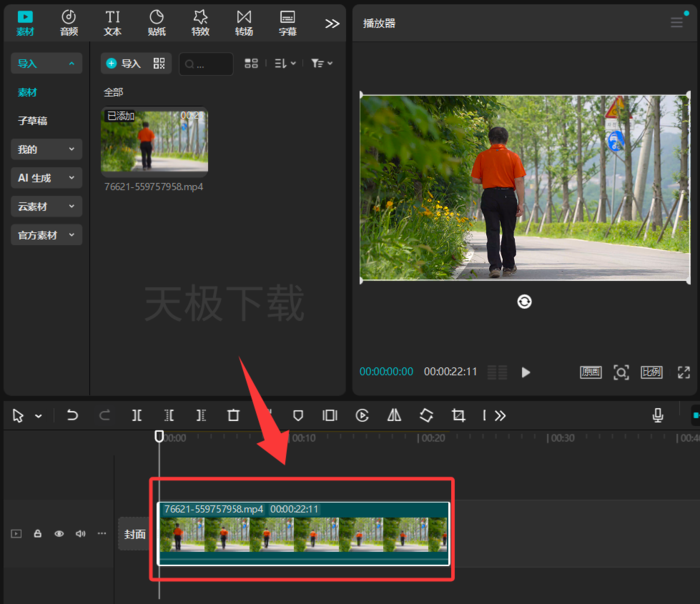This screenshot has width=700, height=604.
Task: Open the 特效 effects tab
Action: [200, 23]
